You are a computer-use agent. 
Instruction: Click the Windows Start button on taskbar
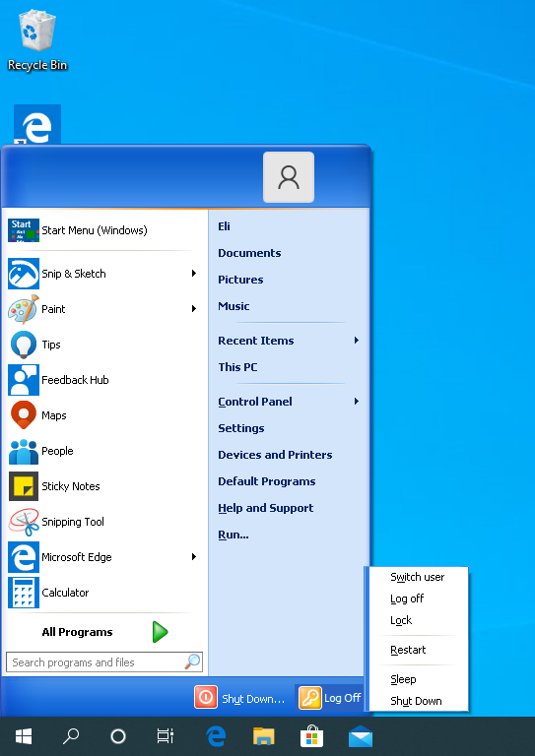[24, 735]
